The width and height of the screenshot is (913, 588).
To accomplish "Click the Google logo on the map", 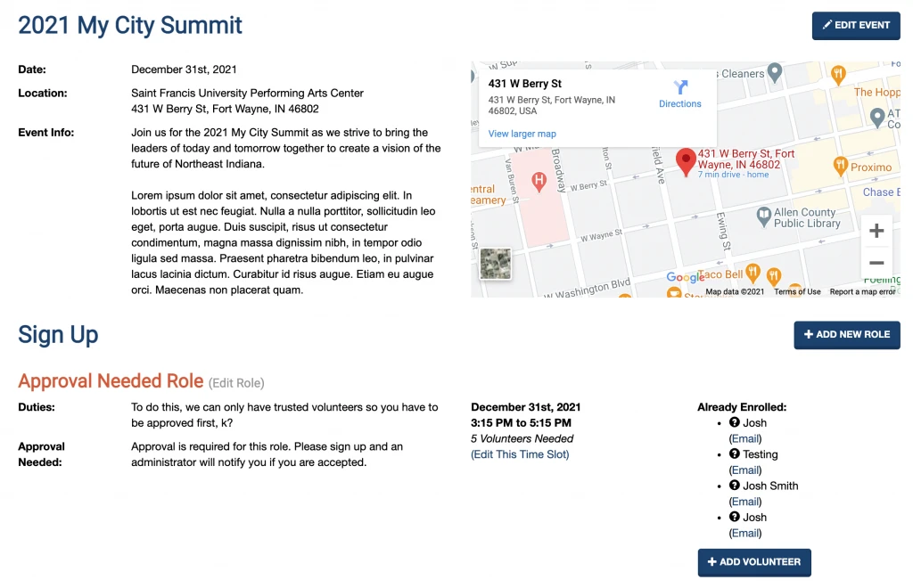I will pos(687,278).
